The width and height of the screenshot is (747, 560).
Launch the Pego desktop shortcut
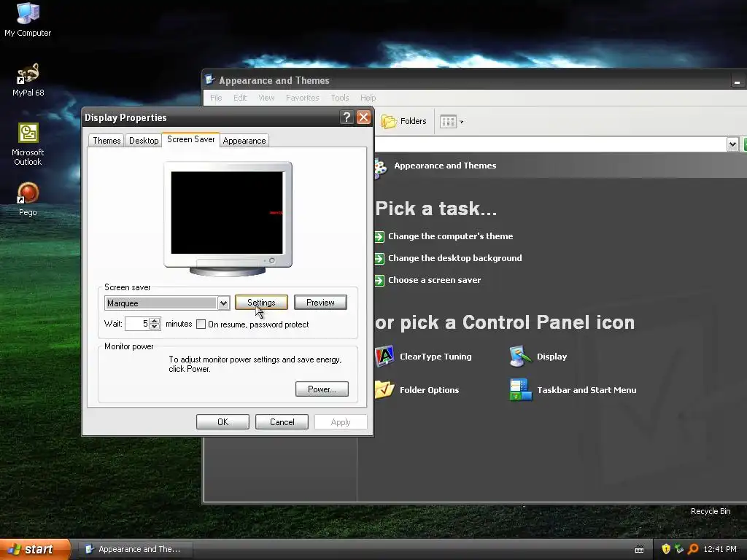[x=28, y=199]
